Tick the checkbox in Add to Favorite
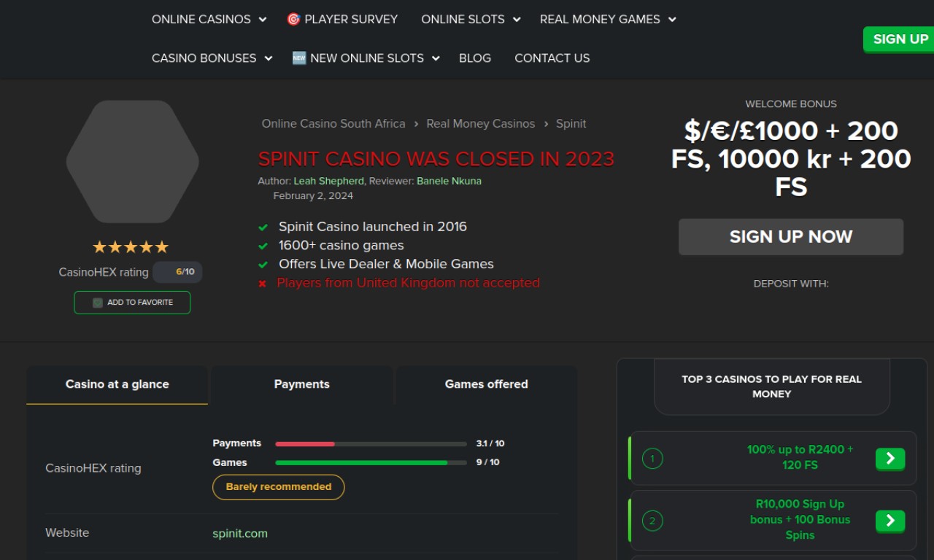This screenshot has height=560, width=934. click(98, 303)
